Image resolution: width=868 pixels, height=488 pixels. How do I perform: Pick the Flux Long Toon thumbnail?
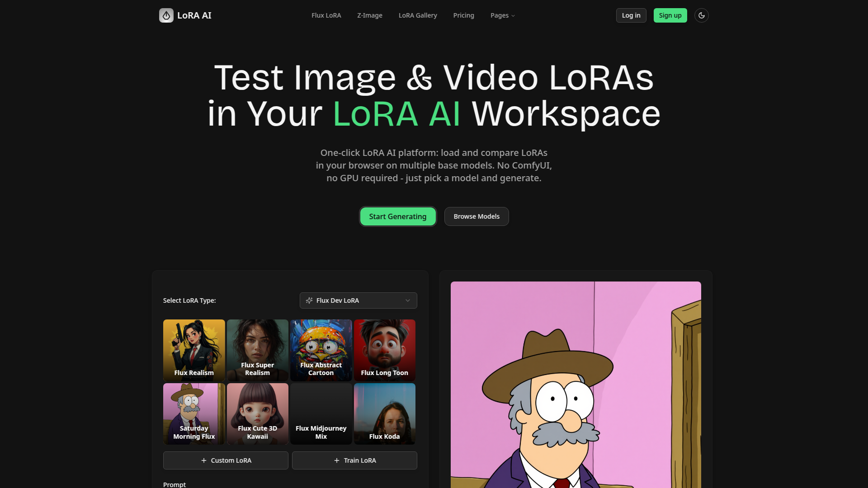384,350
